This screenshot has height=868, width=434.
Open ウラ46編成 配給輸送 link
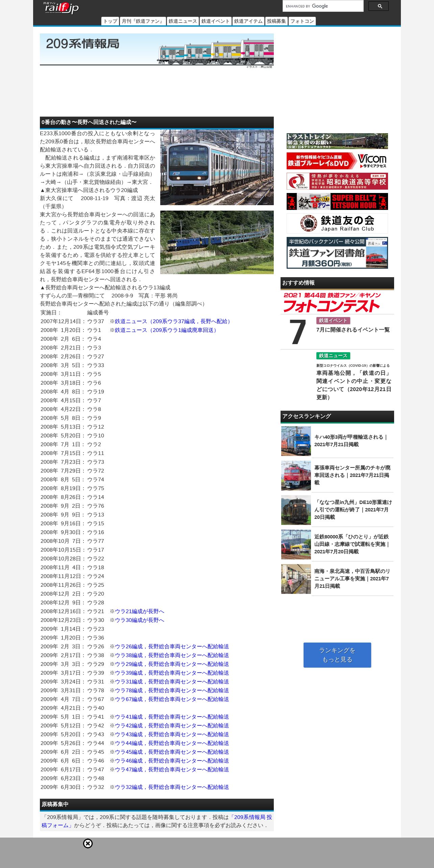[x=172, y=761]
